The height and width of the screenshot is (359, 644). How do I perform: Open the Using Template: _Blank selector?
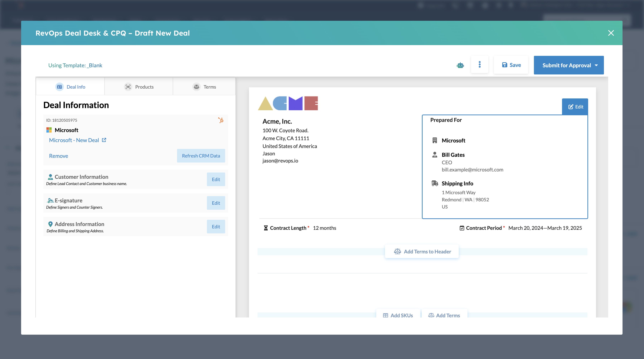point(75,65)
